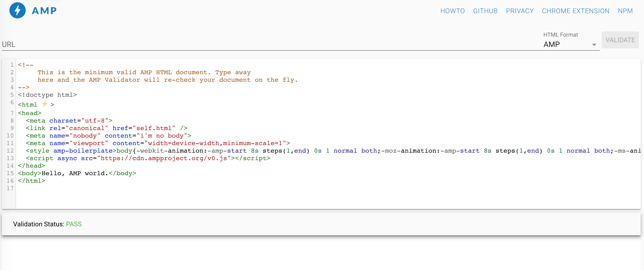Open the PRIVACY link
Image resolution: width=644 pixels, height=270 pixels.
(519, 11)
